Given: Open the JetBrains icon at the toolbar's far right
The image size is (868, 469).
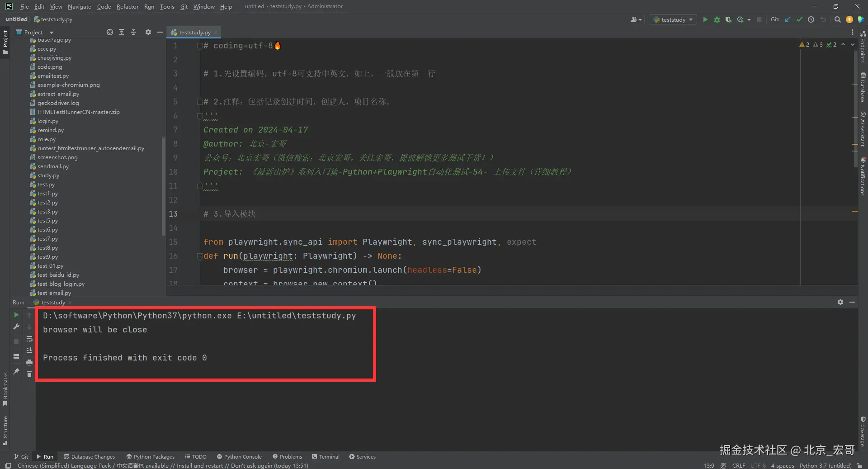Looking at the screenshot, I should (x=861, y=19).
